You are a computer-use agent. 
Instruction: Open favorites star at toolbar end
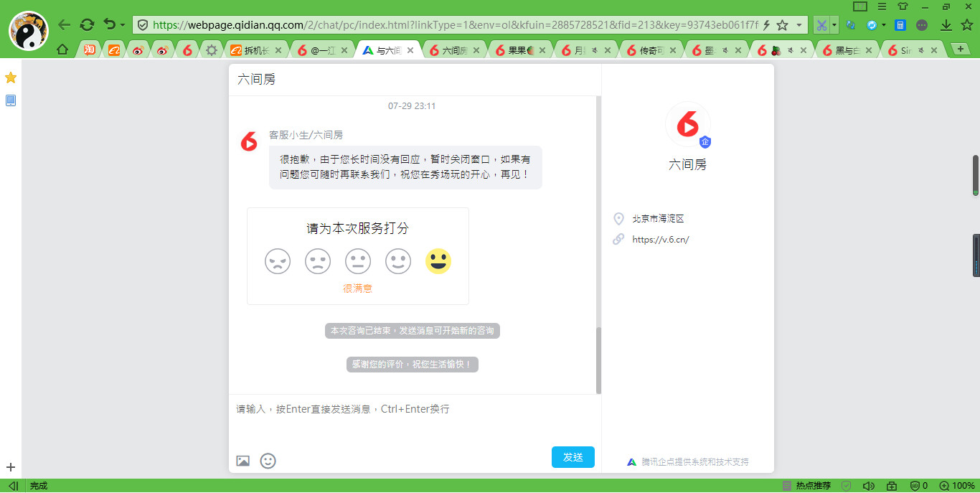coord(966,25)
